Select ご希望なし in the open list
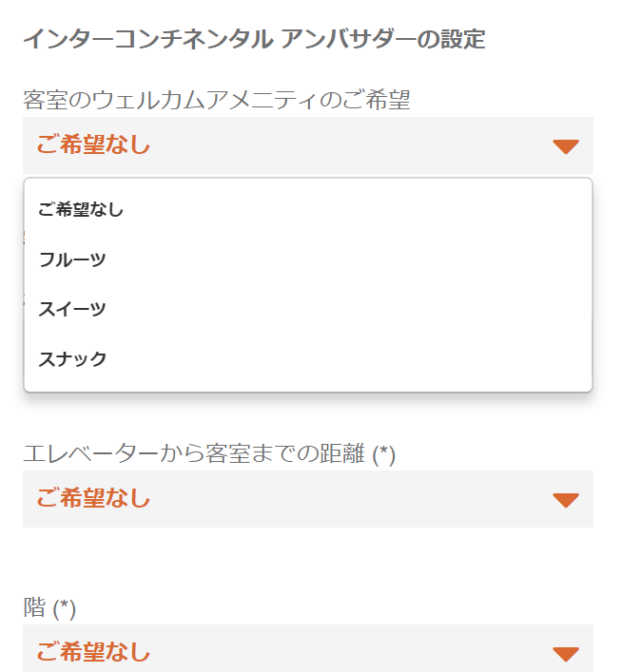 pos(81,210)
